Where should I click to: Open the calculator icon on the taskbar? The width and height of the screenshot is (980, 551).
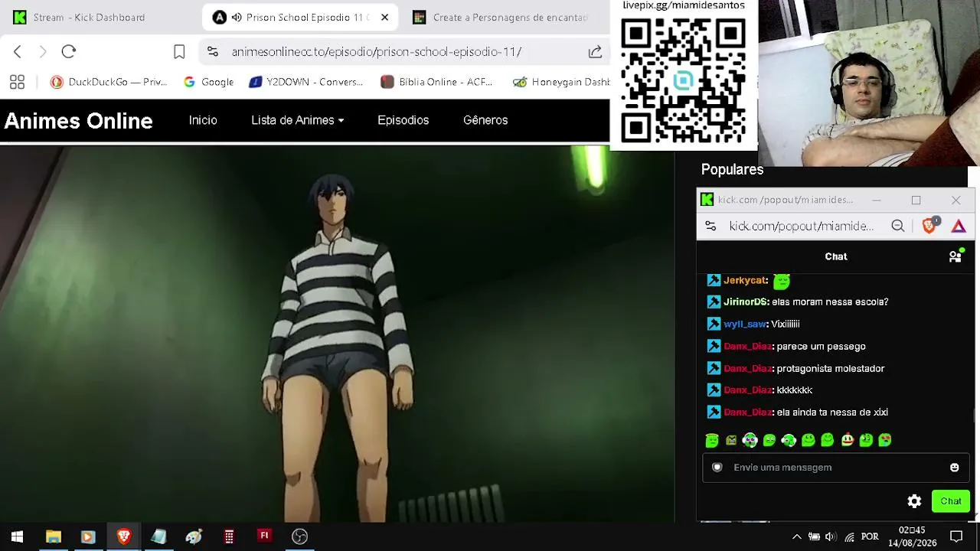click(x=229, y=536)
